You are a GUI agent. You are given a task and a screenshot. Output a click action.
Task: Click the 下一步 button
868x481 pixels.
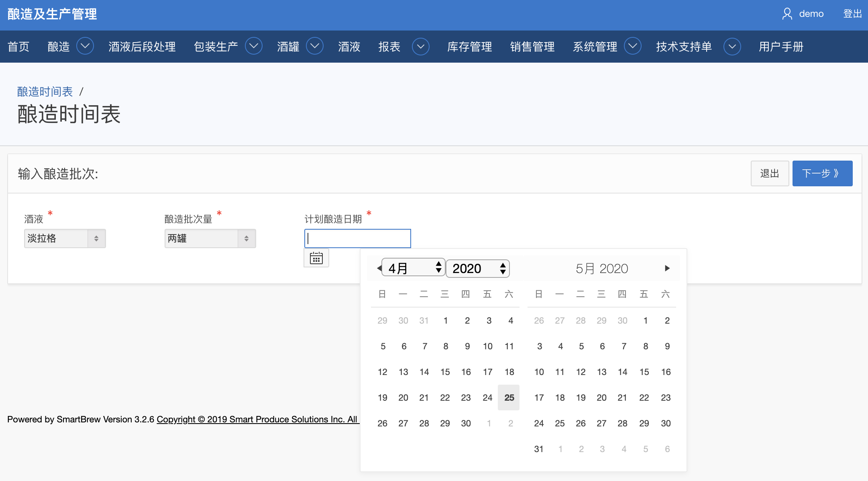click(x=822, y=173)
